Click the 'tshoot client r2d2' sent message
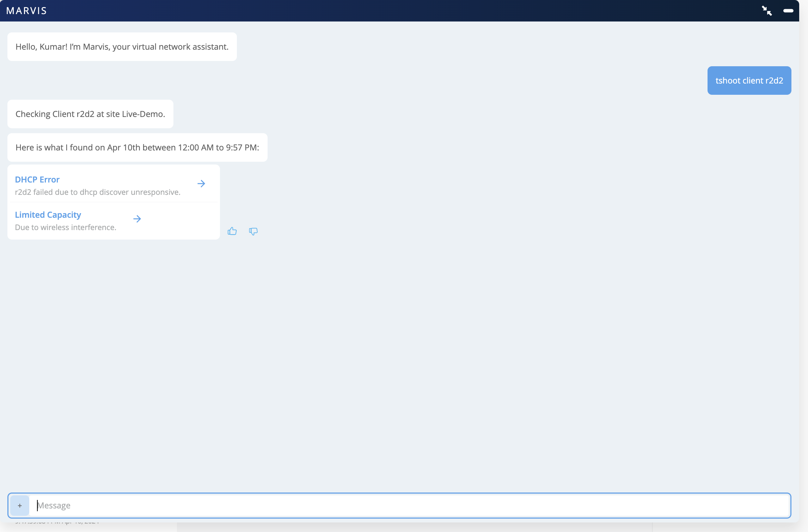Screen dimensions: 808x532 point(749,81)
